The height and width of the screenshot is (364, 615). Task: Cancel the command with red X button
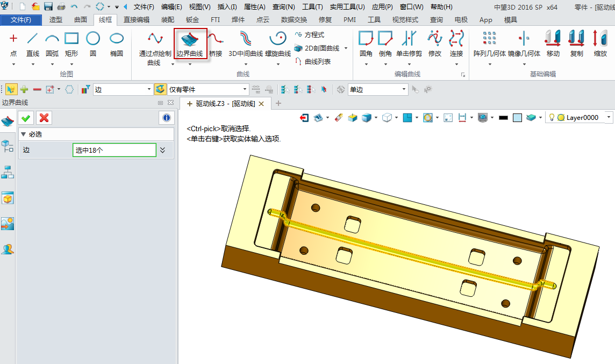[44, 118]
